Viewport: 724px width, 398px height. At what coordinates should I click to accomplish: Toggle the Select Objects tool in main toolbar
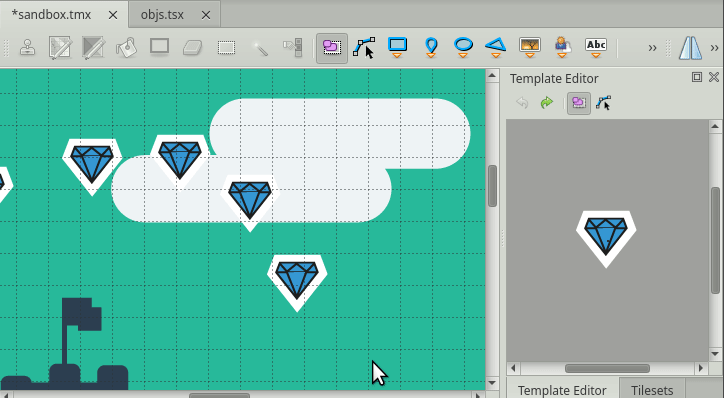pyautogui.click(x=332, y=48)
